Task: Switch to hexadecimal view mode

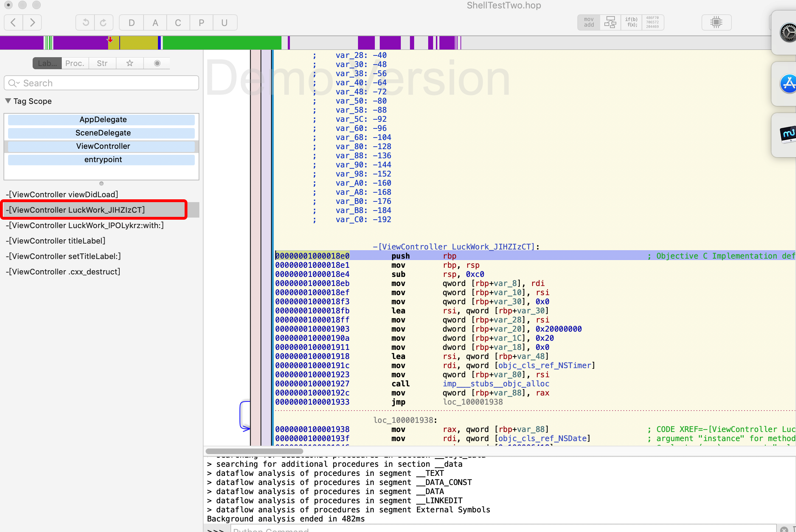Action: [652, 22]
